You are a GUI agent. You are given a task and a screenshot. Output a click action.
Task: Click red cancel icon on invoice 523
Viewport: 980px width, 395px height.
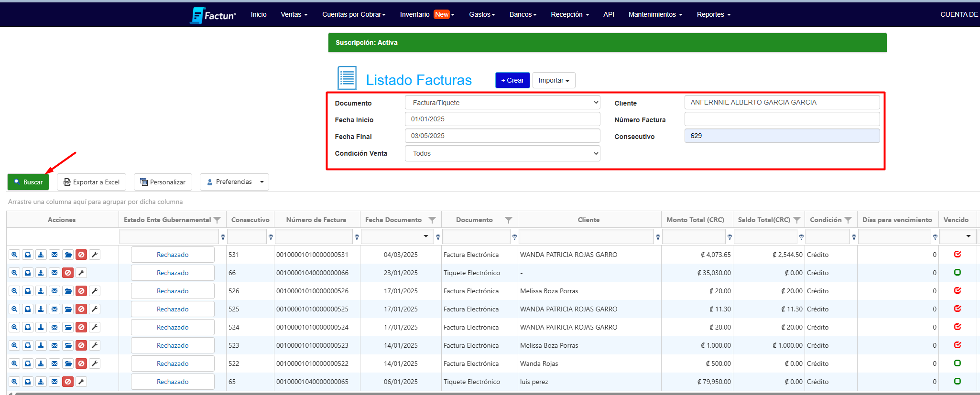click(81, 345)
